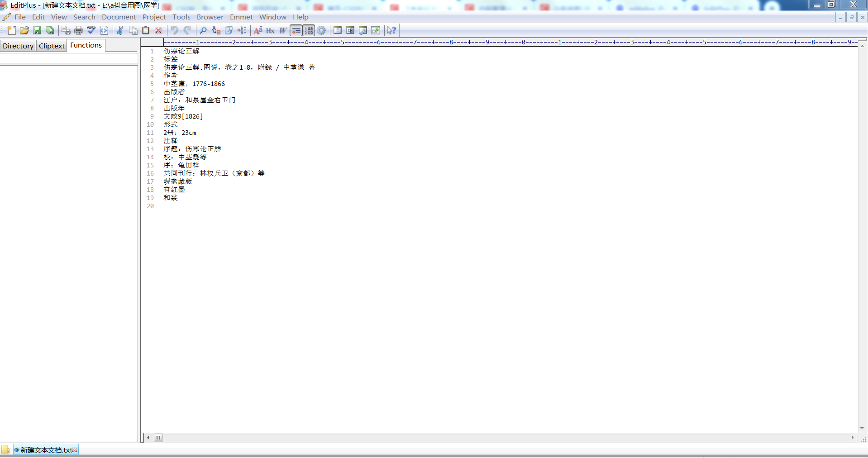The height and width of the screenshot is (458, 868).
Task: Run spell check
Action: (91, 30)
